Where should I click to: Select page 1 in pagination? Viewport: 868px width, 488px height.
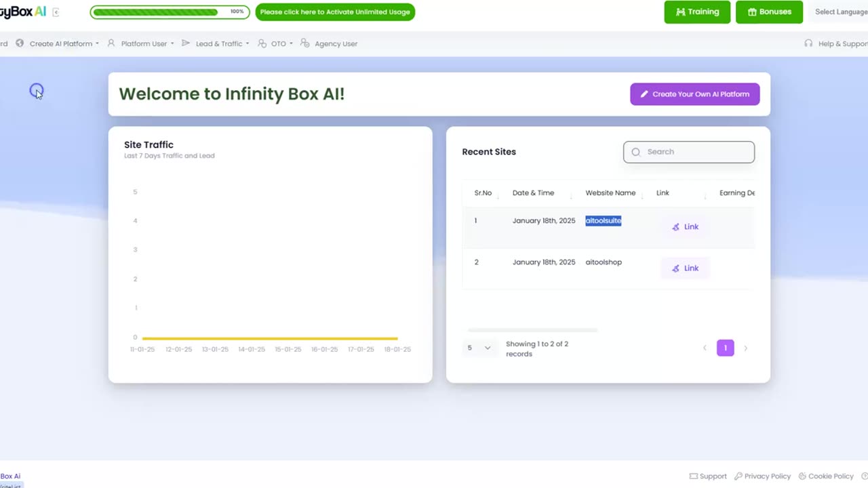click(x=725, y=348)
